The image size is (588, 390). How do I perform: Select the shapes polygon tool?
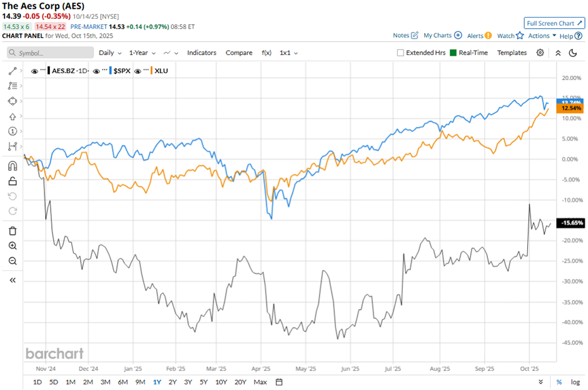coord(13,101)
